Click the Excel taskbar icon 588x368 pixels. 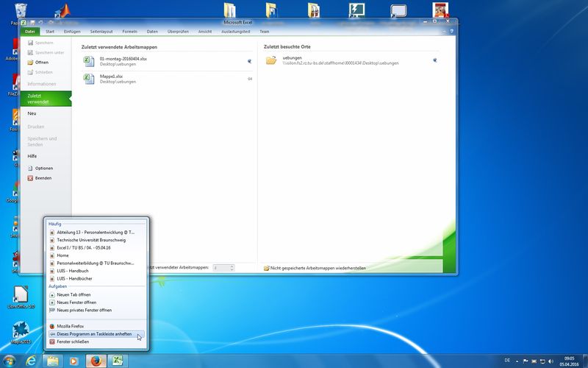coord(115,361)
